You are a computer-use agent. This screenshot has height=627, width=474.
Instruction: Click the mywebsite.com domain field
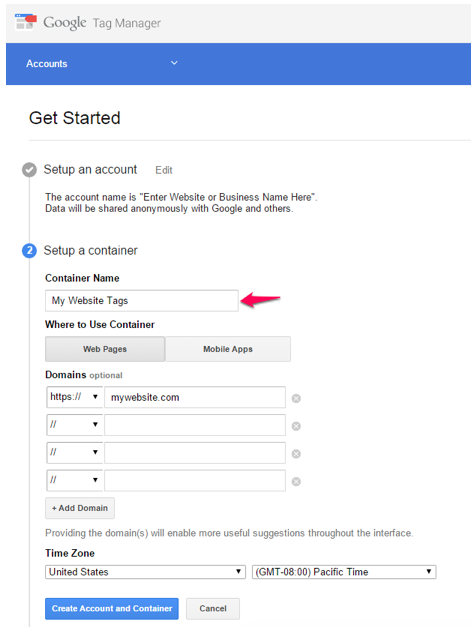(195, 397)
